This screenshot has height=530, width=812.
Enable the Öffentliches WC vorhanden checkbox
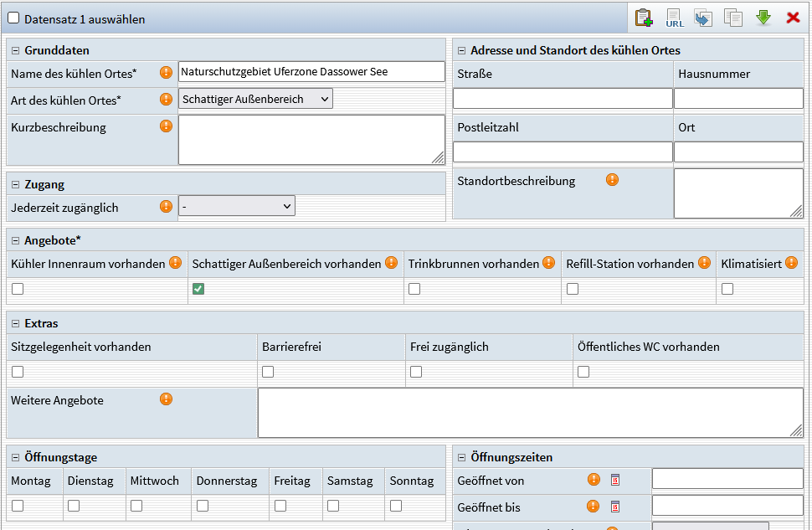(583, 372)
